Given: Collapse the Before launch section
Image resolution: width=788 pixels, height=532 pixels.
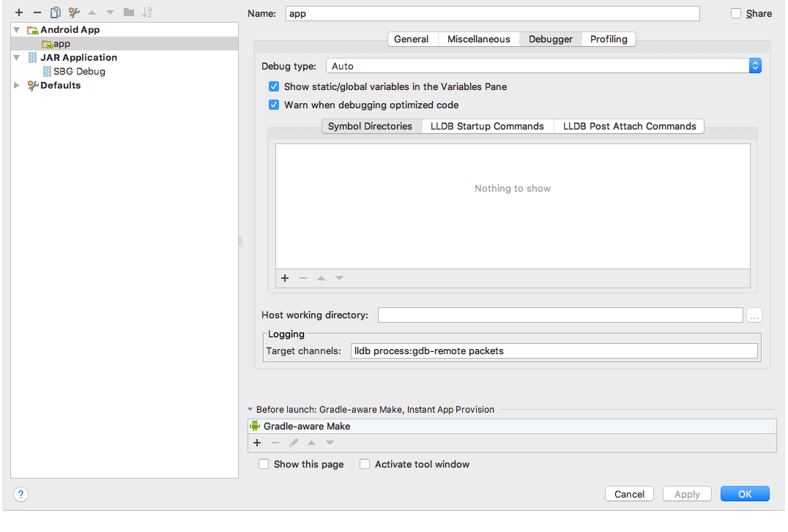Looking at the screenshot, I should [250, 410].
